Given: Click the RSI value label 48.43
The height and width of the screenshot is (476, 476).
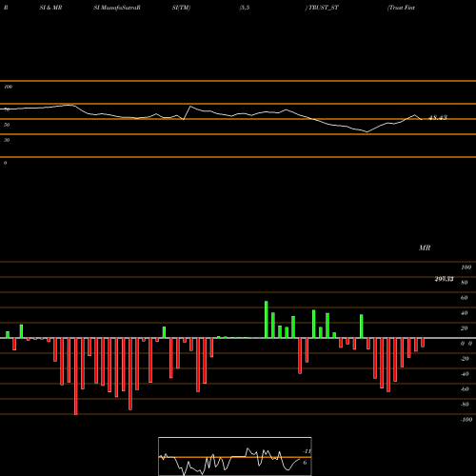Looking at the screenshot, I should tap(438, 118).
